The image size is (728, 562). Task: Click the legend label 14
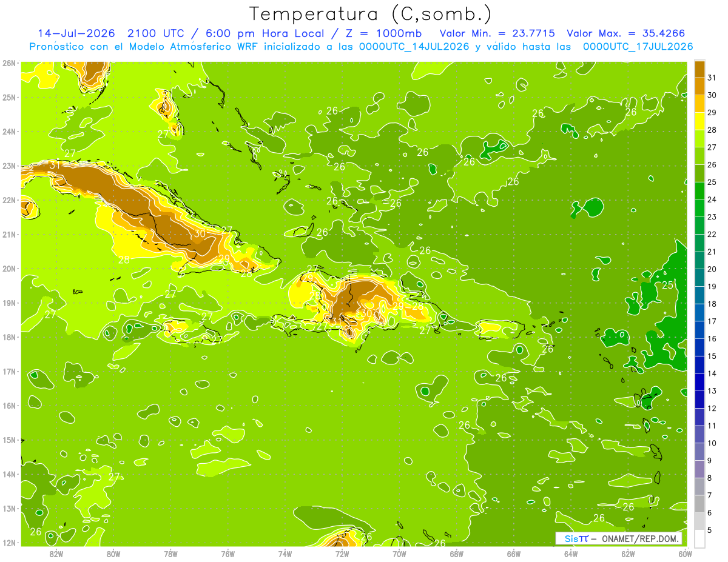pyautogui.click(x=712, y=373)
